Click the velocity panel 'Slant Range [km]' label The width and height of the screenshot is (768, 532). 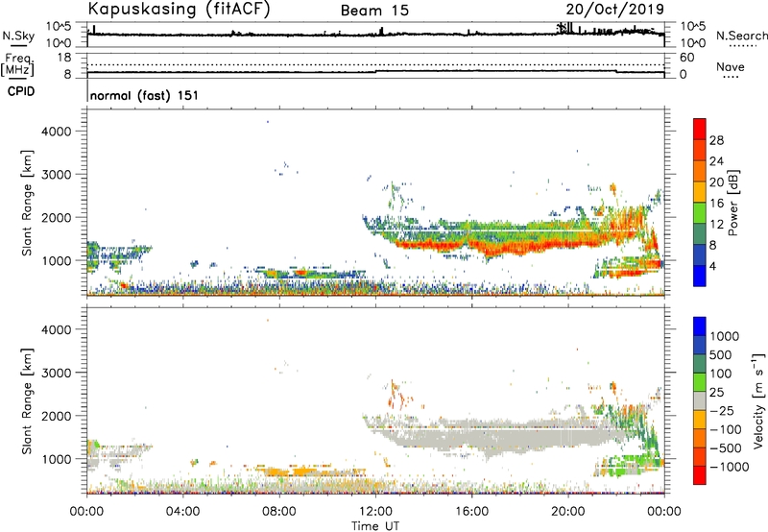pyautogui.click(x=27, y=400)
